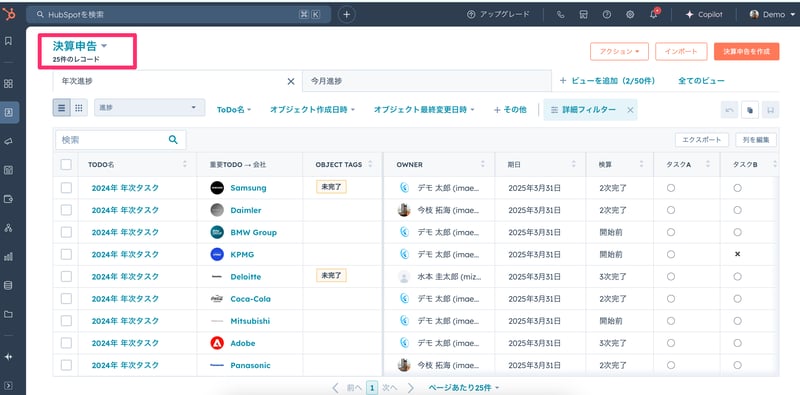This screenshot has width=800, height=395.
Task: Open the library folder sidebar icon
Action: [8, 314]
